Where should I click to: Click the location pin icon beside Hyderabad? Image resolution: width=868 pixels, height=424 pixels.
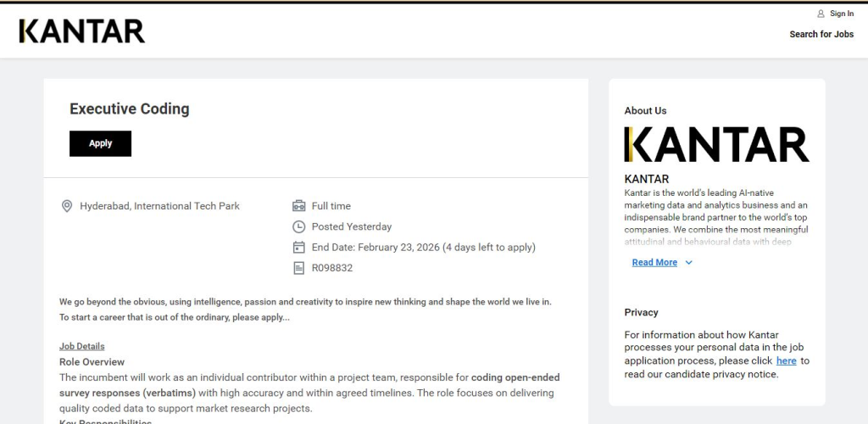(x=67, y=206)
